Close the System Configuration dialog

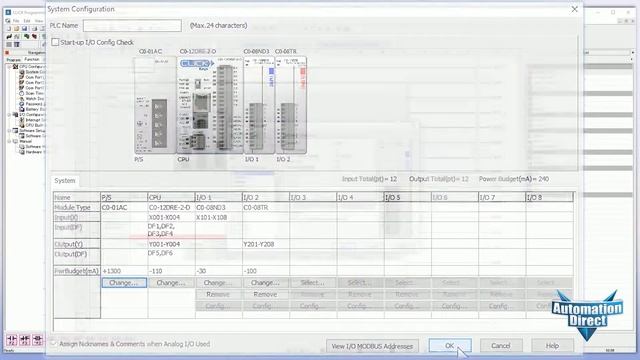(x=574, y=9)
